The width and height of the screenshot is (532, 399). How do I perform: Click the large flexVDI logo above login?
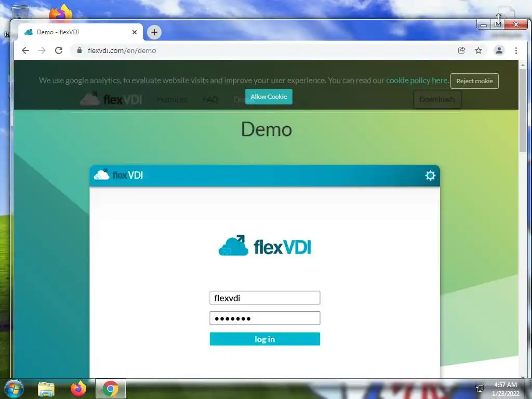point(264,246)
